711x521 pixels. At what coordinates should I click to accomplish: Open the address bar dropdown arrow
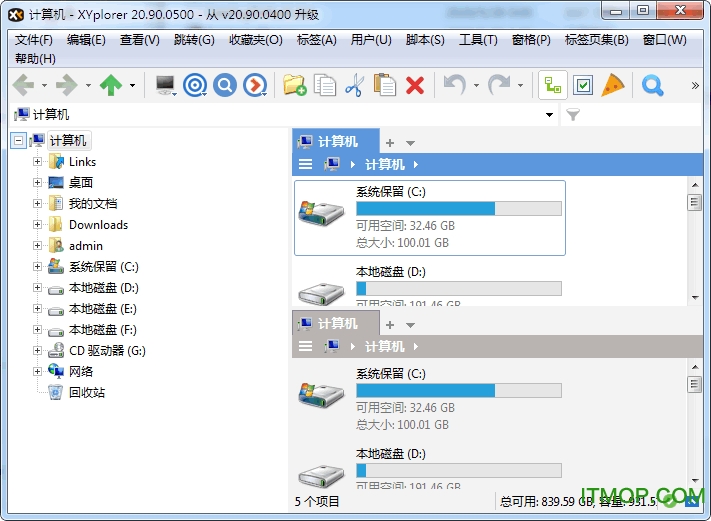[549, 114]
